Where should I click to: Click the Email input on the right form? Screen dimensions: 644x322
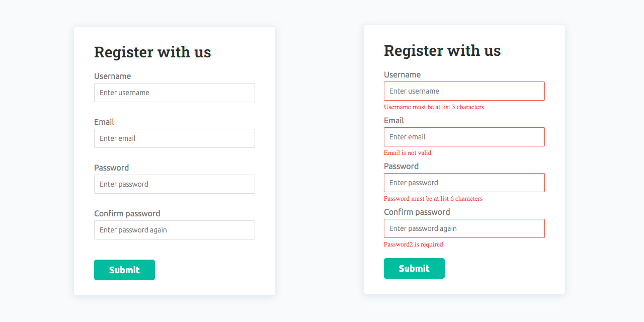[x=464, y=137]
